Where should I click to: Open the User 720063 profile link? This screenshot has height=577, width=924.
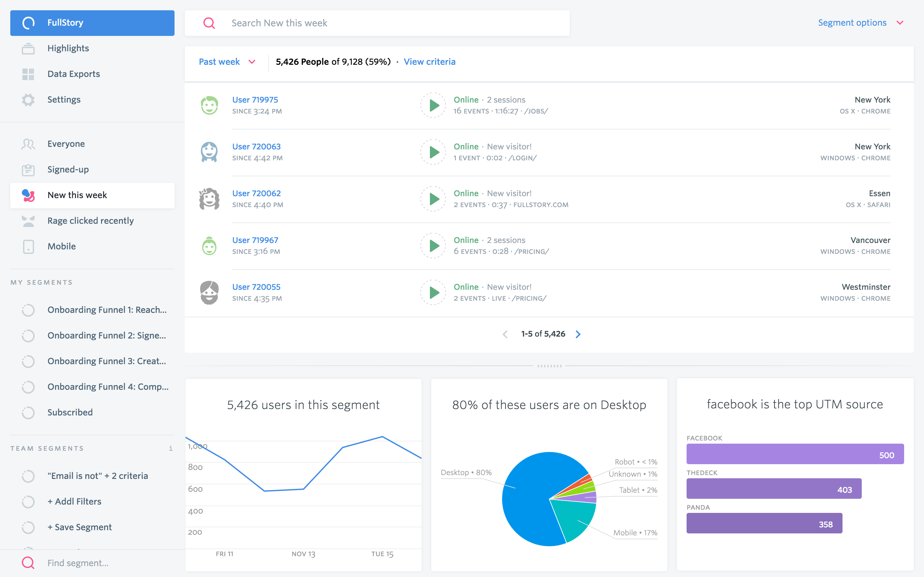coord(256,146)
